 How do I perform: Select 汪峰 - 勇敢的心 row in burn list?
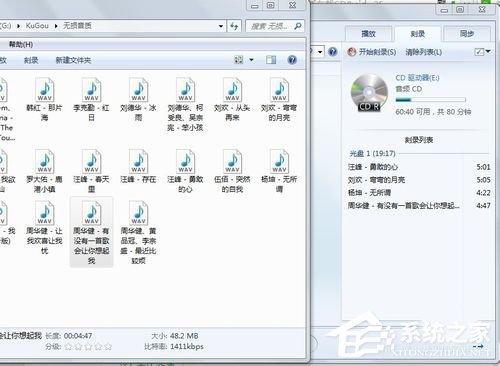coord(419,167)
